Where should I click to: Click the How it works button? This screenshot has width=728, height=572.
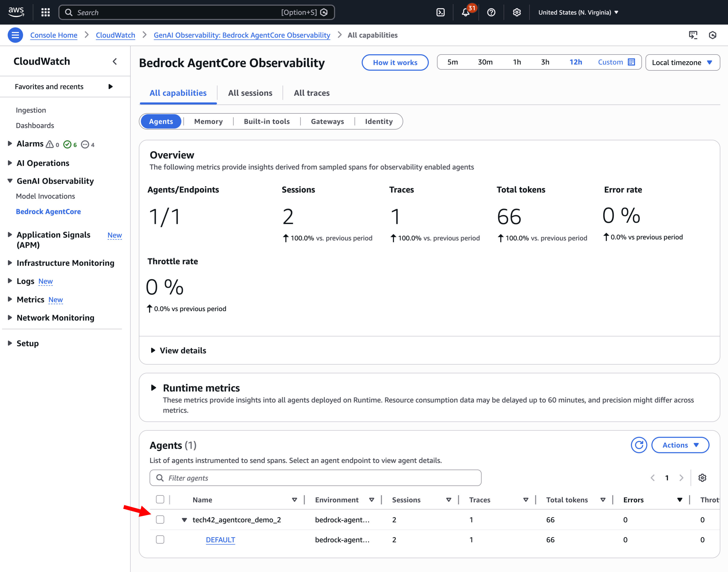(x=395, y=63)
